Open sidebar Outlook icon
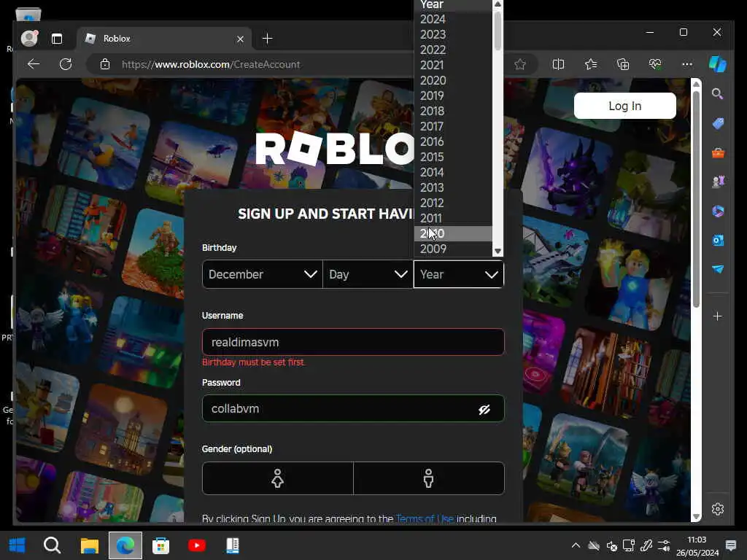This screenshot has height=560, width=747. click(x=718, y=240)
